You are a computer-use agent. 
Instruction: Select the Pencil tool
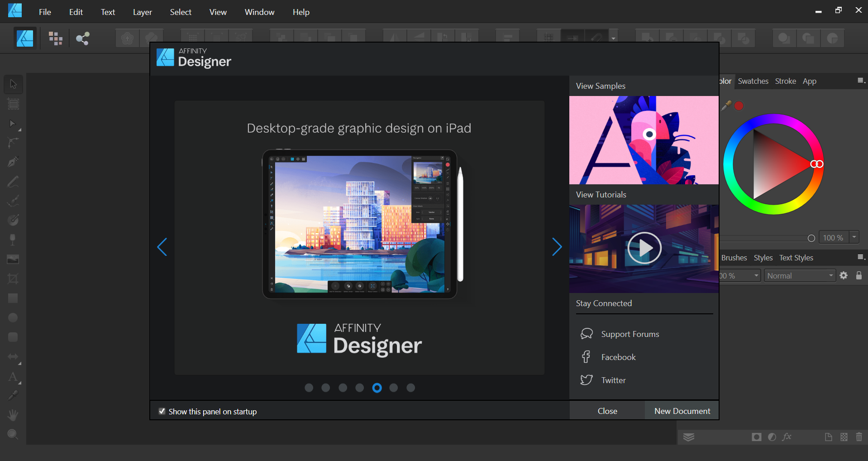point(13,182)
